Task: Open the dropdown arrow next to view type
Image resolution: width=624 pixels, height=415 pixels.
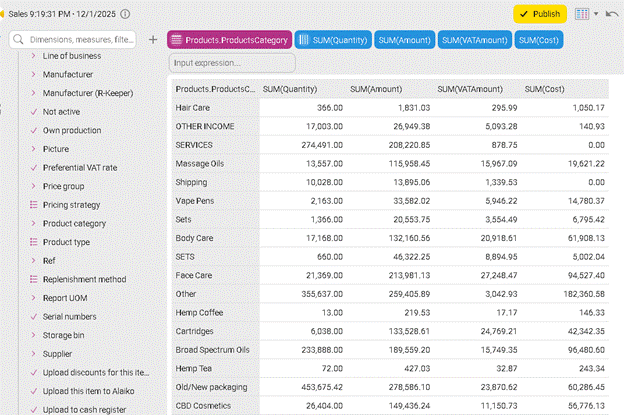Action: (x=596, y=15)
